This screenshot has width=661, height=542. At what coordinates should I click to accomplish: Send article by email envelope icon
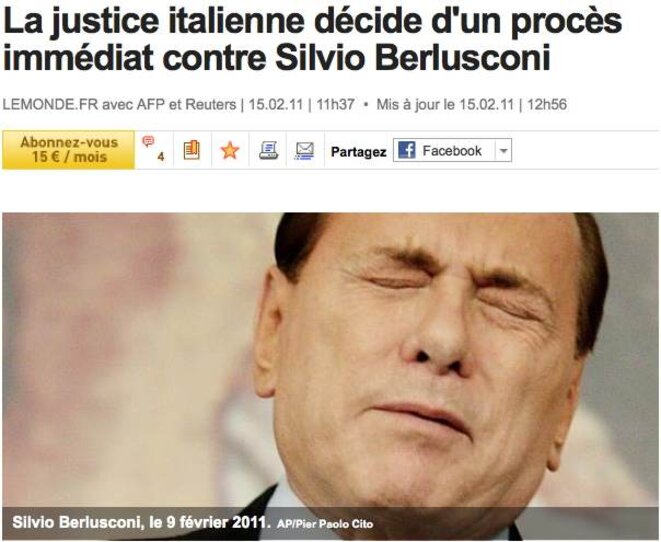[305, 150]
